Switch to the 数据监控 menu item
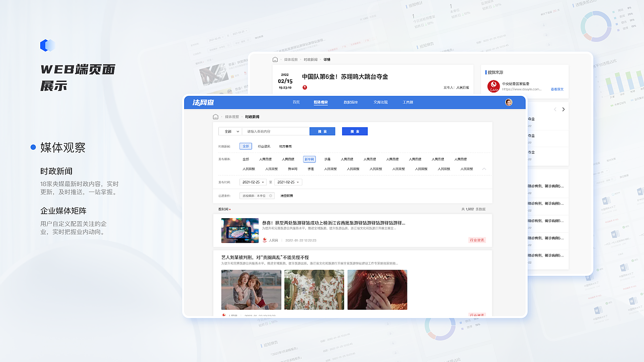This screenshot has width=644, height=362. (350, 102)
